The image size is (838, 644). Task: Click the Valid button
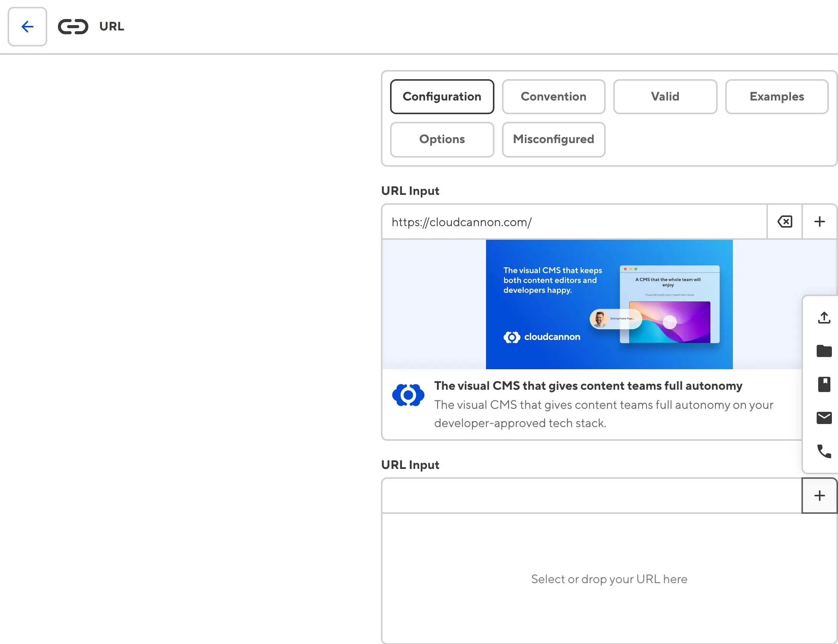(665, 97)
